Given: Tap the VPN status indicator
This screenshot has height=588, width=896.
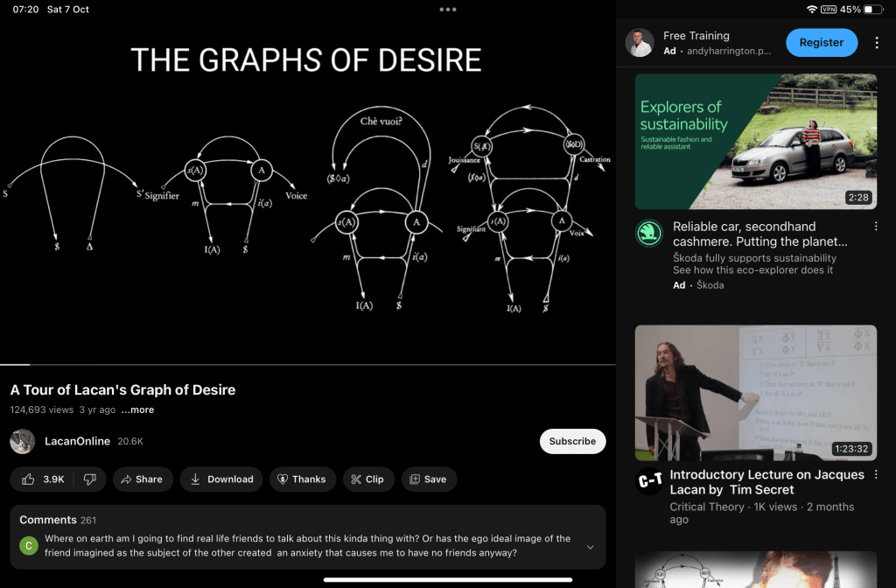Looking at the screenshot, I should pos(829,9).
